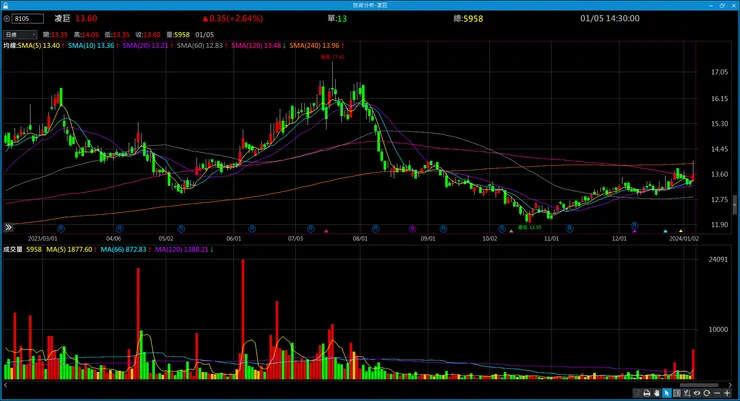Click the 單:13 single volume value
Image resolution: width=740 pixels, height=401 pixels.
pos(337,18)
